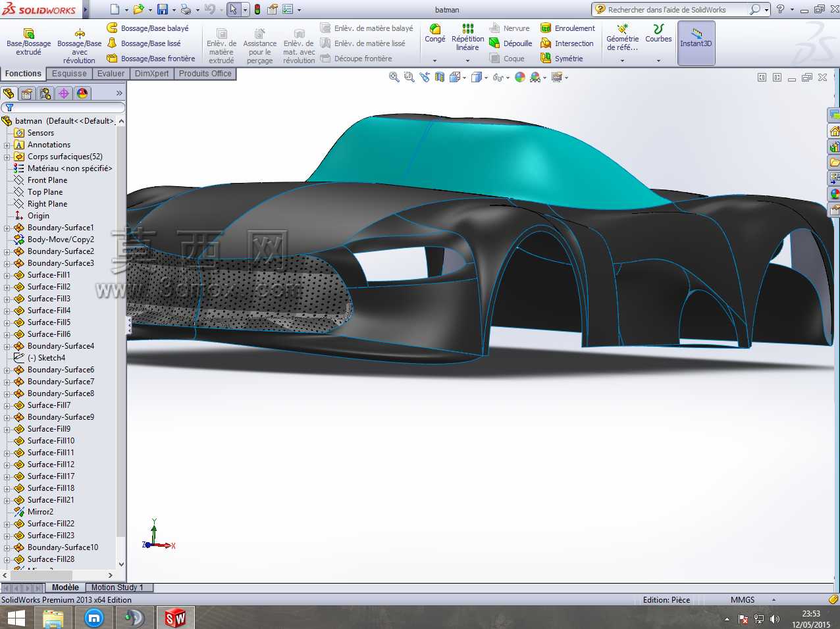Click the Edit Appearance color ball
The width and height of the screenshot is (840, 629).
pos(520,77)
